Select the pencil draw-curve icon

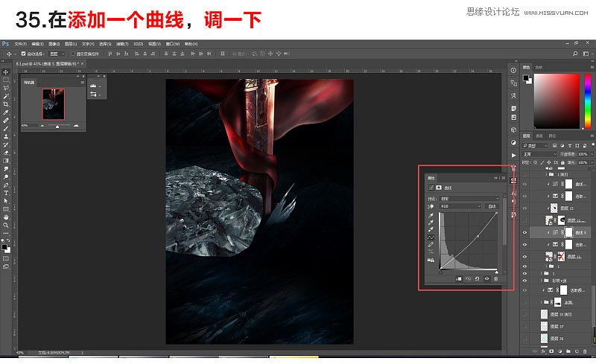pos(431,244)
